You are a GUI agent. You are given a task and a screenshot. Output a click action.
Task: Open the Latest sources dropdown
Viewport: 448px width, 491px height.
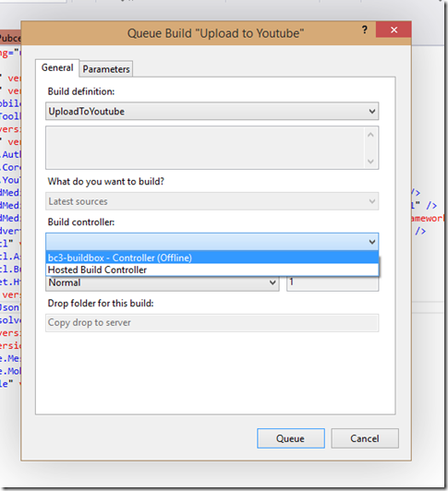click(x=212, y=201)
